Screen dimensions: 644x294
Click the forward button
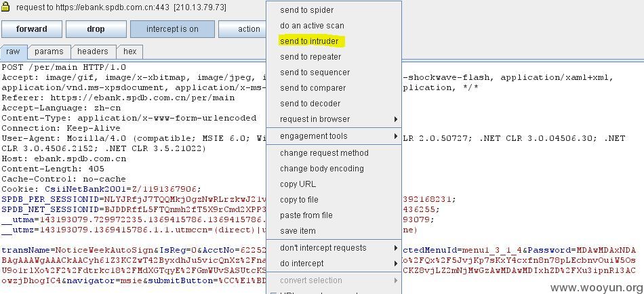coord(32,29)
